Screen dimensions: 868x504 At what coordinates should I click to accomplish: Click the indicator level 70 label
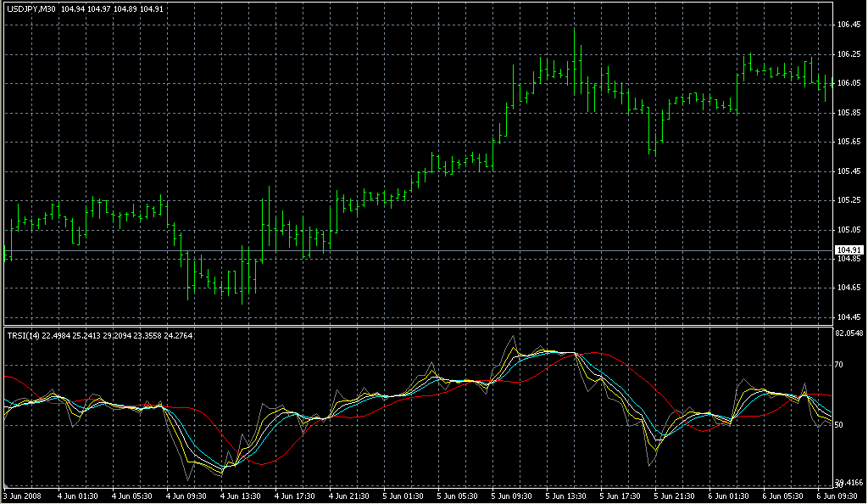pyautogui.click(x=838, y=365)
